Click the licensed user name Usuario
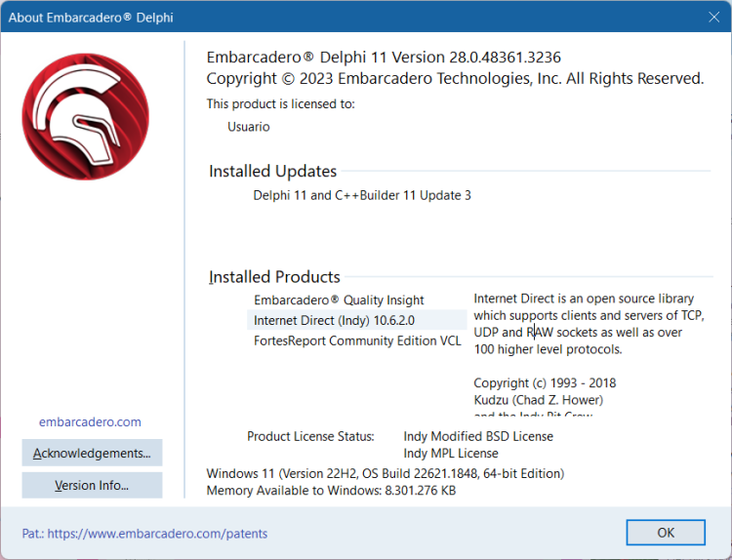This screenshot has width=732, height=560. coord(248,127)
